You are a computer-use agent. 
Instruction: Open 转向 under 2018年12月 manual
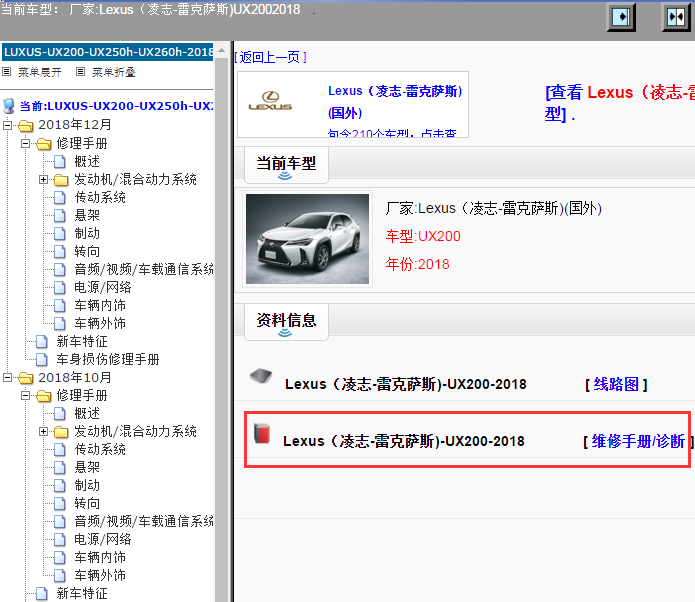[87, 251]
